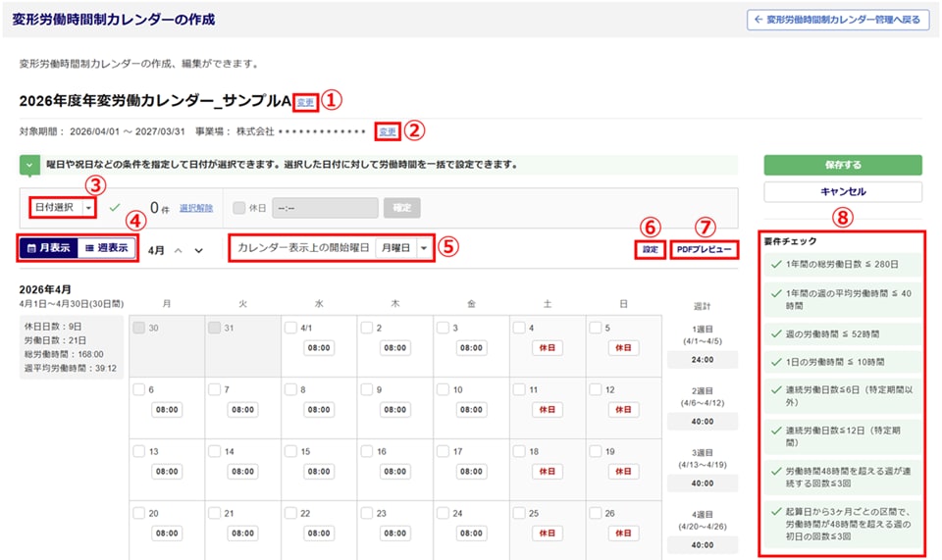Collapse the green info banner chevron icon
The width and height of the screenshot is (942, 560).
tap(30, 165)
